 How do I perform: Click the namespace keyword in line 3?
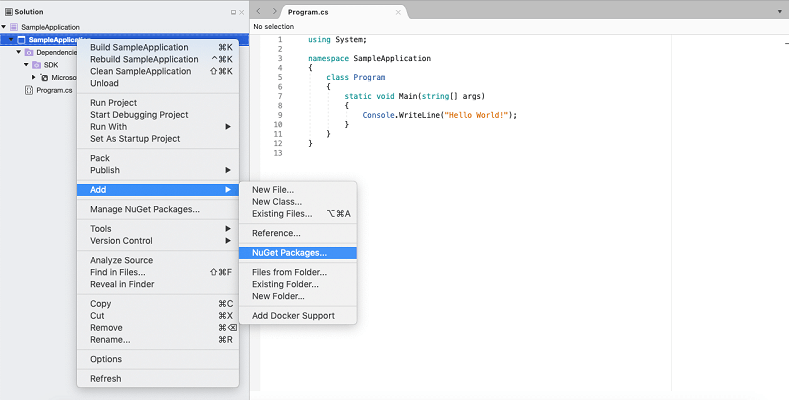pyautogui.click(x=329, y=58)
